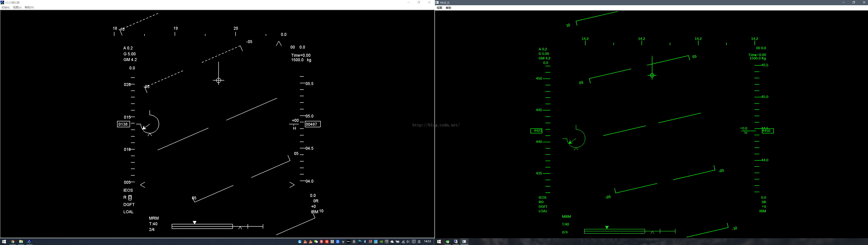868x245 pixels.
Task: Launch Chrome from the left taskbar
Action: [13, 242]
